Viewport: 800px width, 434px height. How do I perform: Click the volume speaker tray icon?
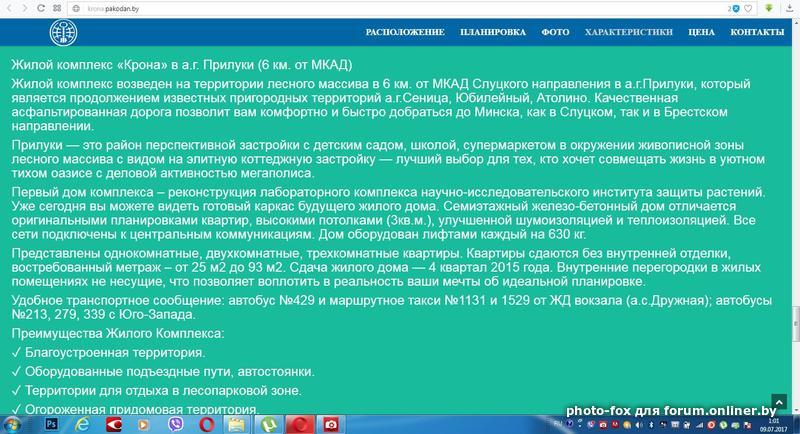tap(638, 425)
